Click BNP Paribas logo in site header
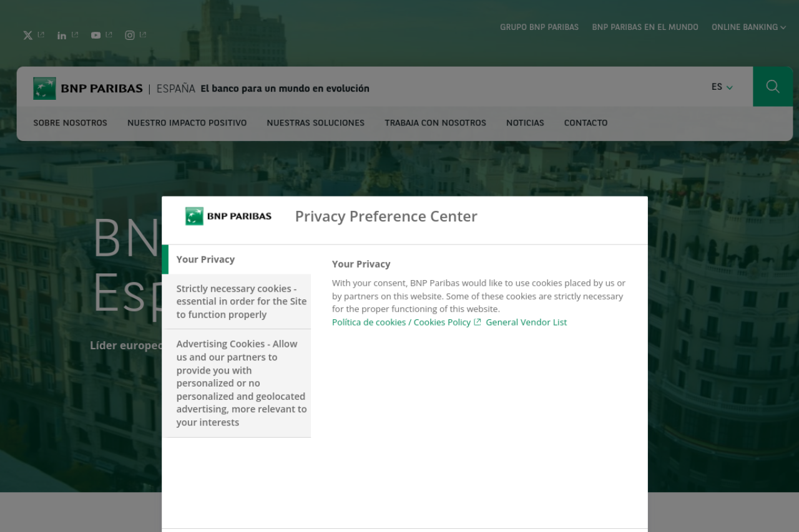This screenshot has width=799, height=532. (x=88, y=89)
